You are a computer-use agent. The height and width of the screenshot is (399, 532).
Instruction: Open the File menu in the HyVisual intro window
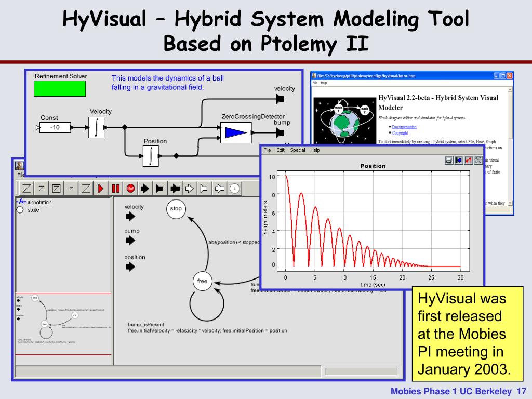315,83
